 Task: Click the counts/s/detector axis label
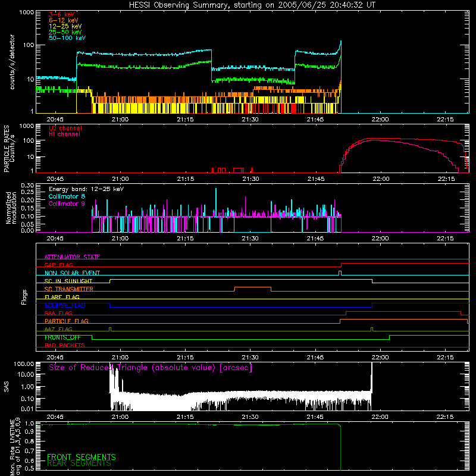[12, 62]
